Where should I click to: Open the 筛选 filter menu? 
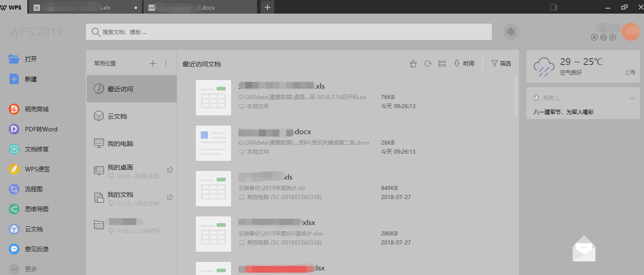[501, 64]
